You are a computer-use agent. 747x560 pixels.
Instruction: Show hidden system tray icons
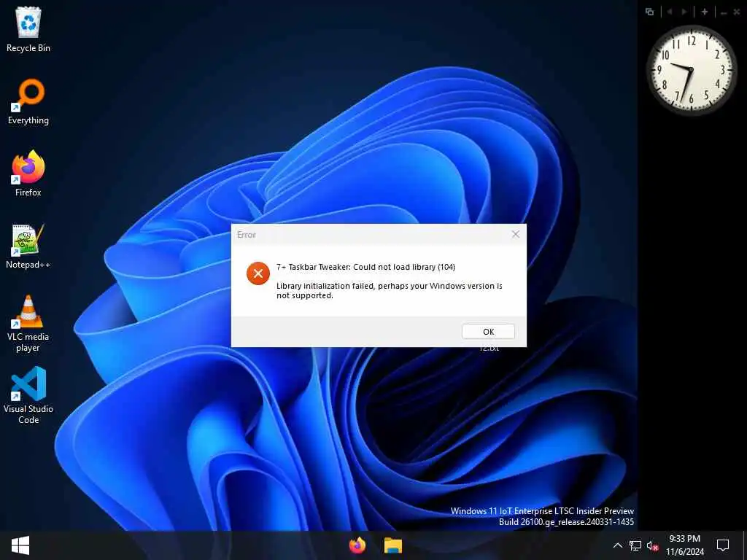click(617, 545)
